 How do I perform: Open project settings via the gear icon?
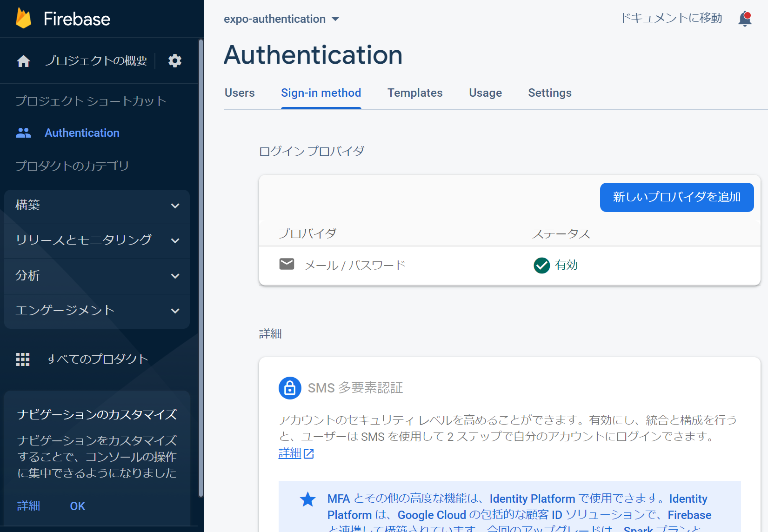tap(175, 60)
